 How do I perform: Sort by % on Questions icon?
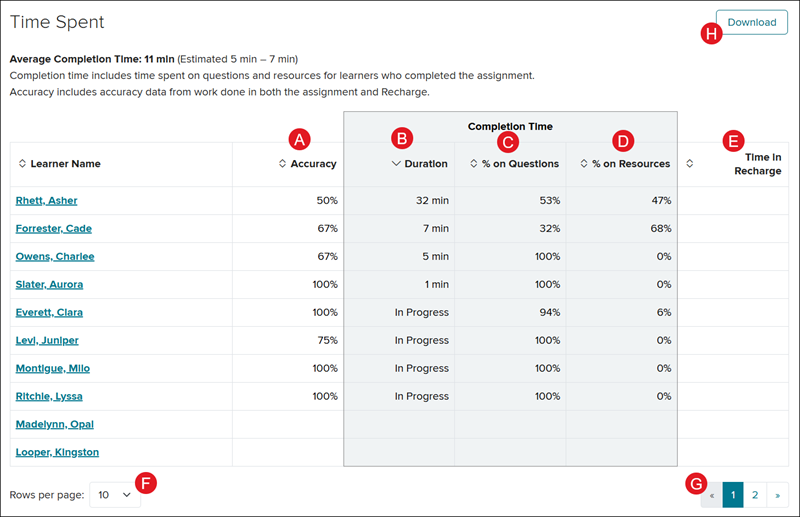(473, 164)
